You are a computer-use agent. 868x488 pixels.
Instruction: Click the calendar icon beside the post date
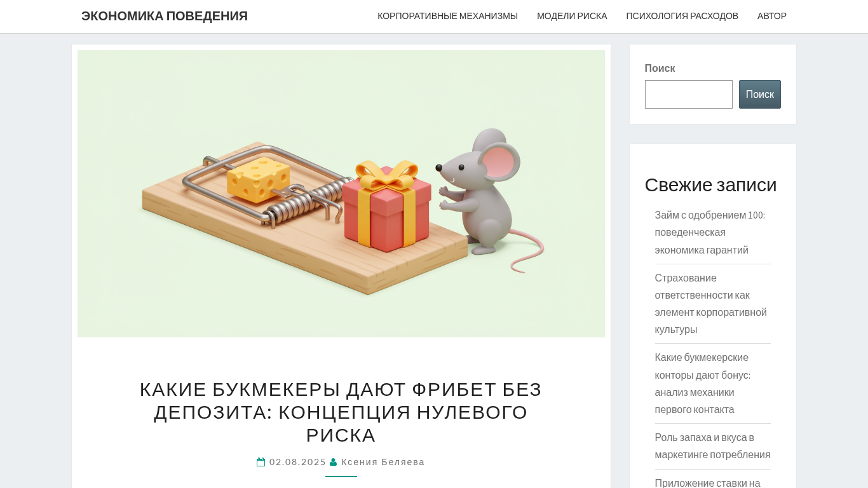pos(261,462)
